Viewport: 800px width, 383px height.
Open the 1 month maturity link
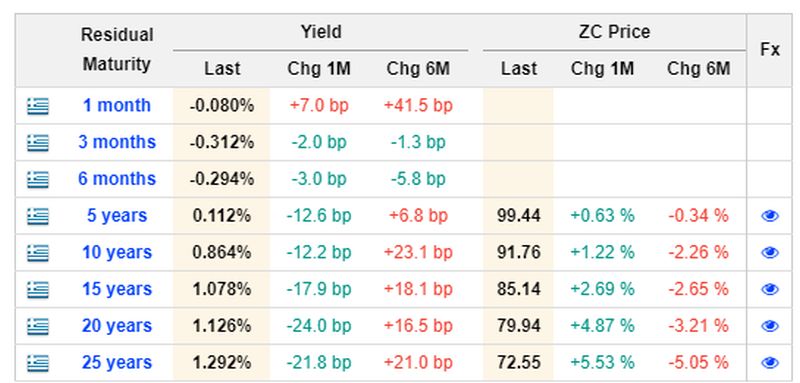pos(117,106)
